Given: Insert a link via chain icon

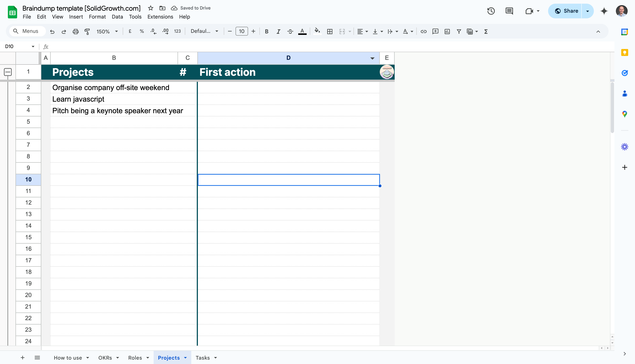Looking at the screenshot, I should pyautogui.click(x=424, y=32).
